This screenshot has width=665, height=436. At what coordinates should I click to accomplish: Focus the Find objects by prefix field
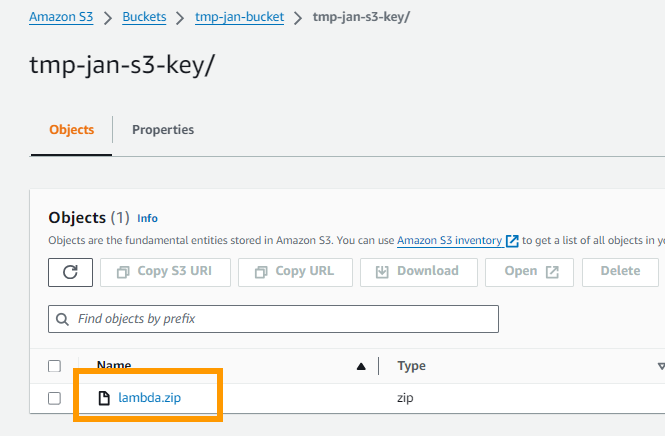pyautogui.click(x=280, y=319)
